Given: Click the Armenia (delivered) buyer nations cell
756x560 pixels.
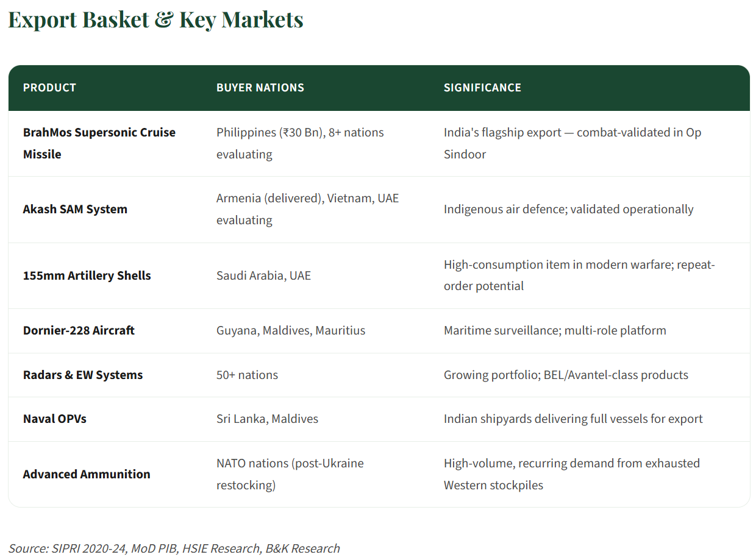Looking at the screenshot, I should (x=307, y=209).
